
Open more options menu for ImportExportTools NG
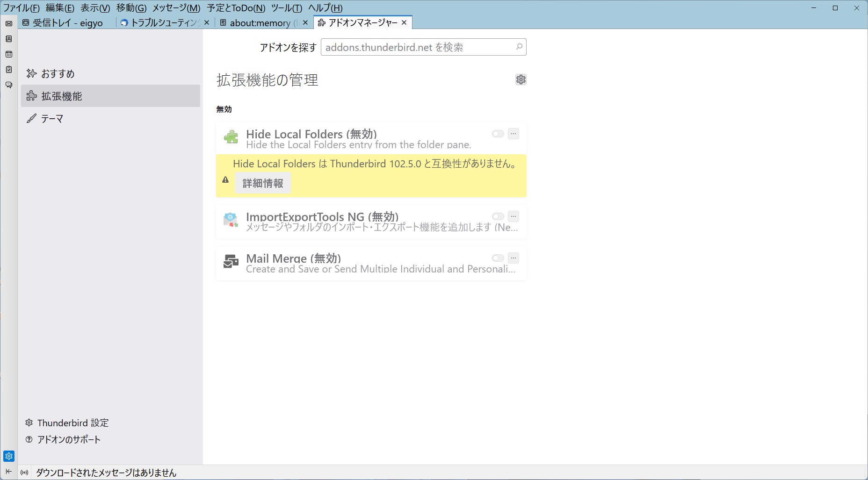pos(514,216)
